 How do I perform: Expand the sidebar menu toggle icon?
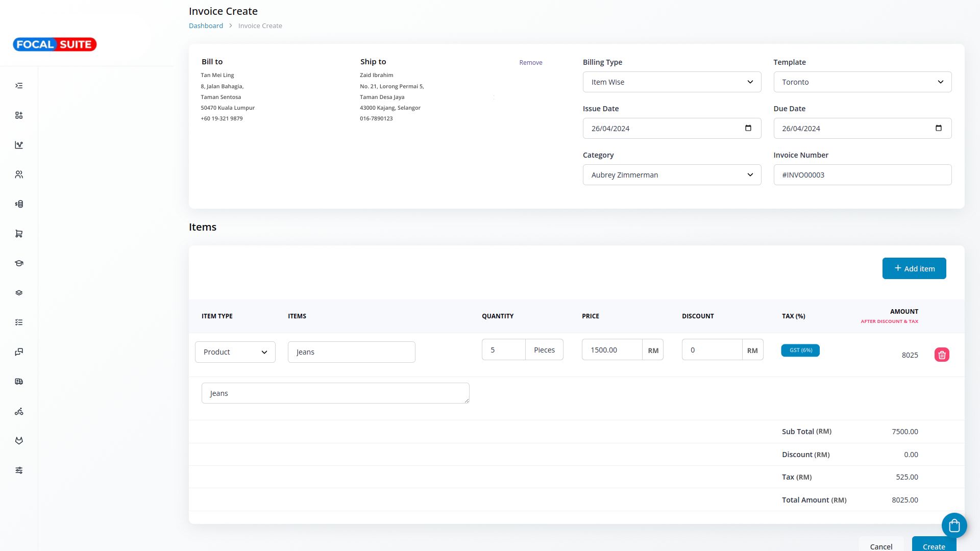19,86
